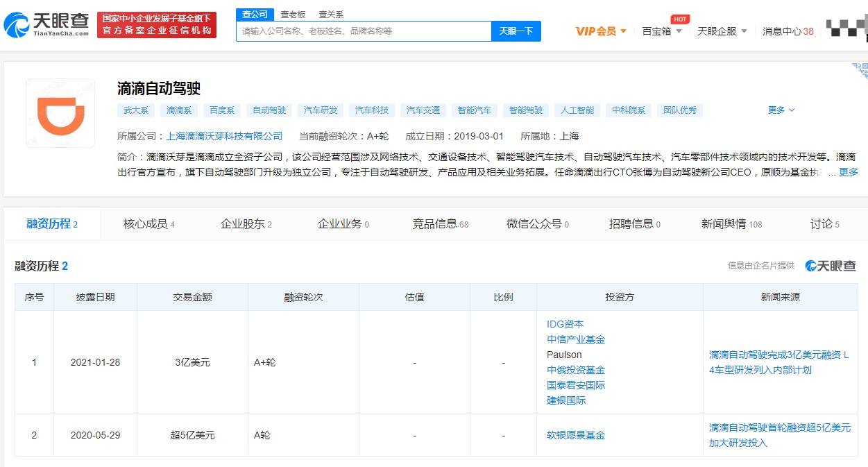Viewport: 868px width, 467px height.
Task: Switch to the 新闻舆情 tab
Action: (732, 223)
